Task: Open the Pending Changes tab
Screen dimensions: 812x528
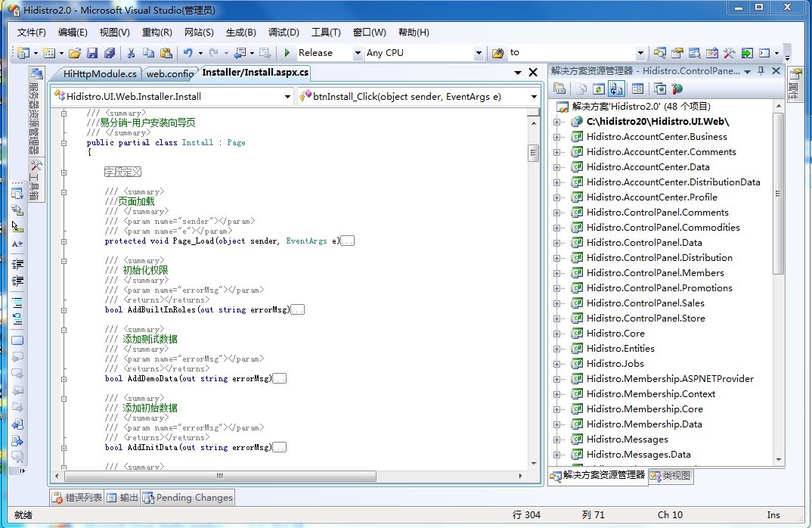Action: pyautogui.click(x=188, y=498)
